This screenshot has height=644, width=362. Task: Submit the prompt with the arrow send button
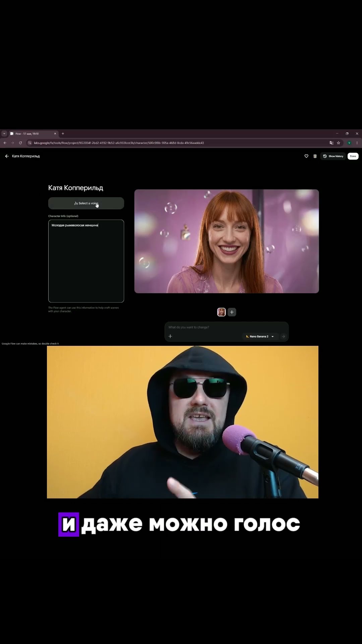point(283,336)
